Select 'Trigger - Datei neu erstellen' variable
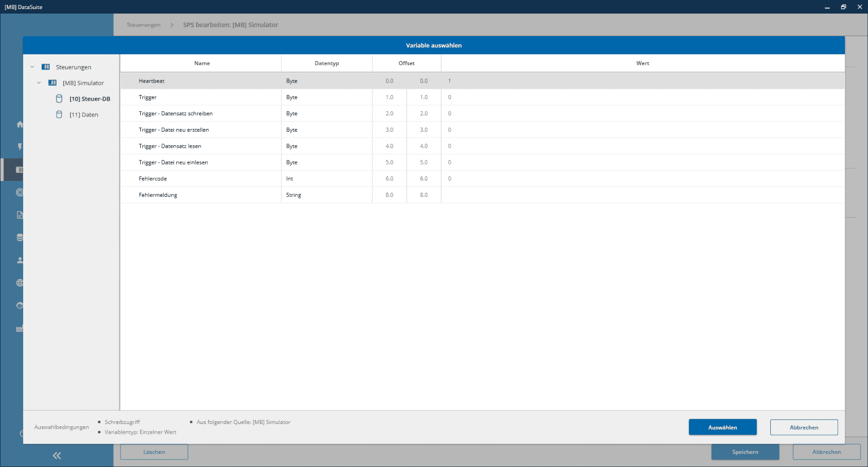The width and height of the screenshot is (868, 467). point(483,130)
